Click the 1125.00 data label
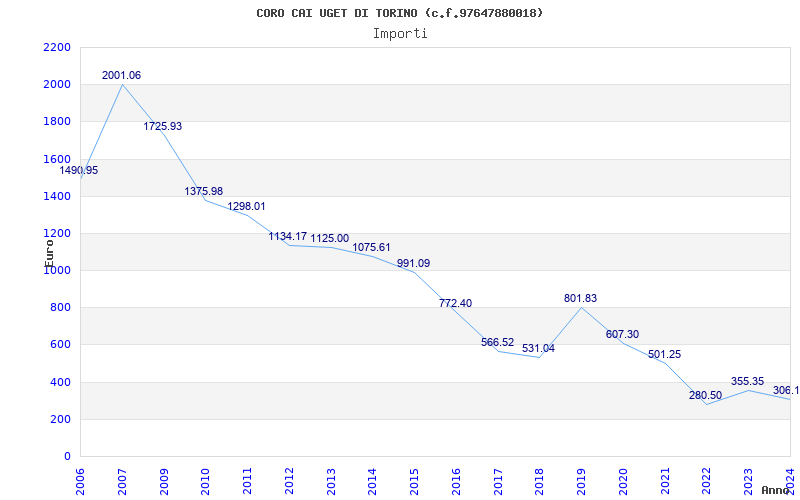Screen dimensions: 800x500 point(330,238)
